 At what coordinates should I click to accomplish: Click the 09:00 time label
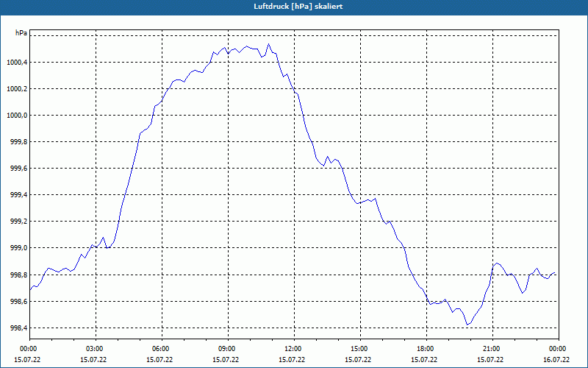coord(228,349)
